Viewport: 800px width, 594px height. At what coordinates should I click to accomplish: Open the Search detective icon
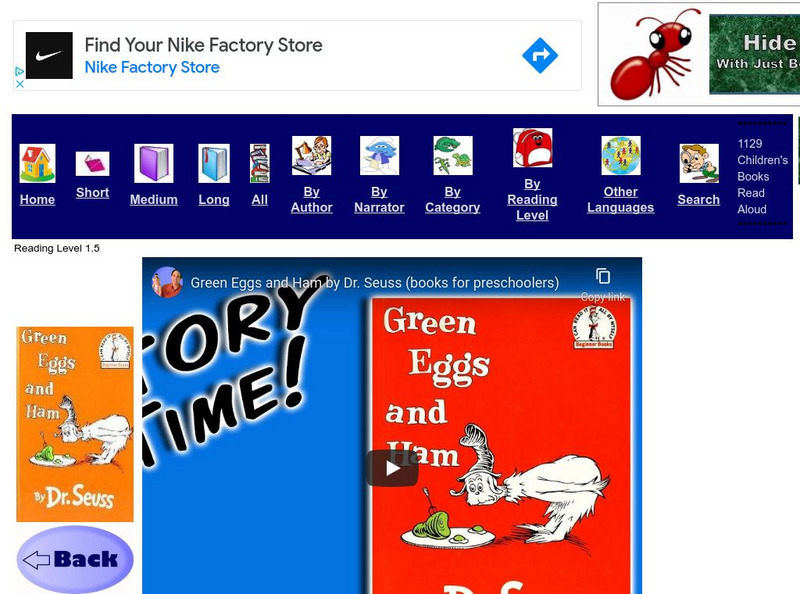pos(699,163)
